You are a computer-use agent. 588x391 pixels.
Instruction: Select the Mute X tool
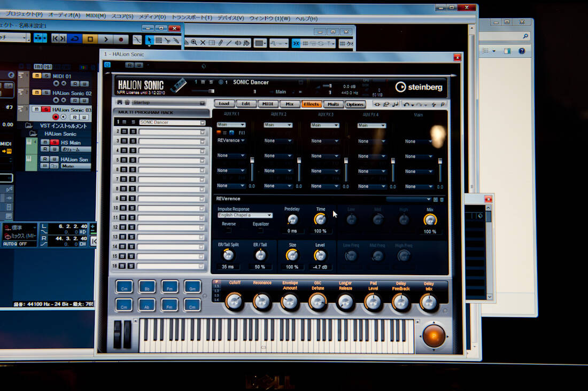tap(203, 43)
